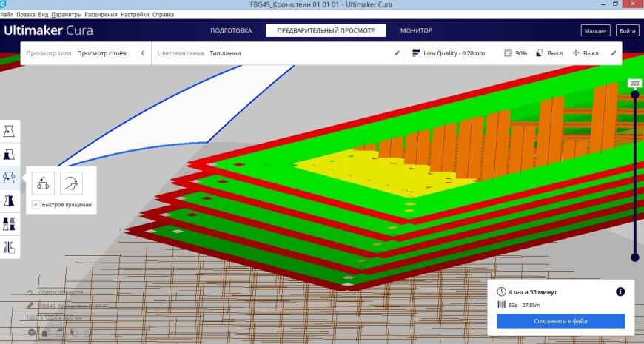Collapse the view type panel chevron
Viewport: 644px width, 344px height.
[x=143, y=53]
